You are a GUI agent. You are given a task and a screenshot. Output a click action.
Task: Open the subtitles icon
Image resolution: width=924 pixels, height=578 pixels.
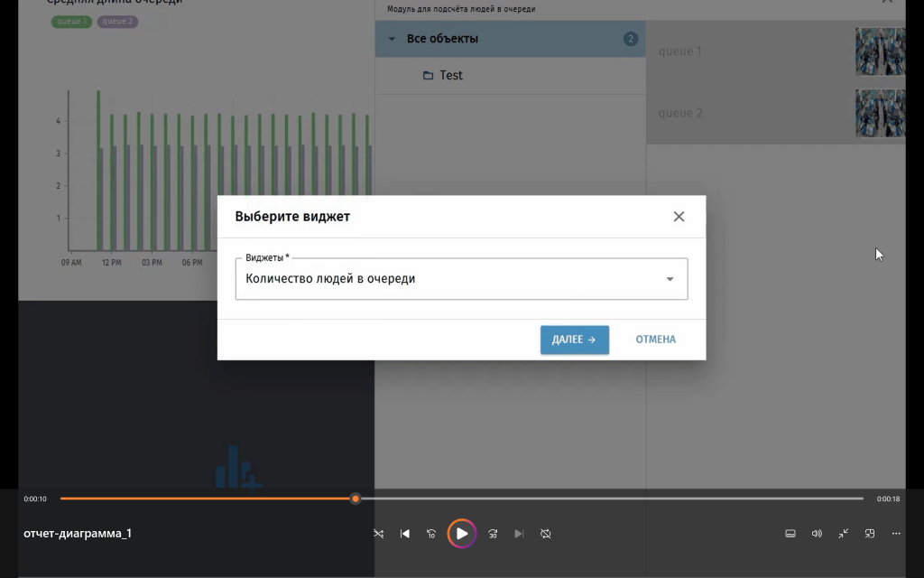[790, 533]
